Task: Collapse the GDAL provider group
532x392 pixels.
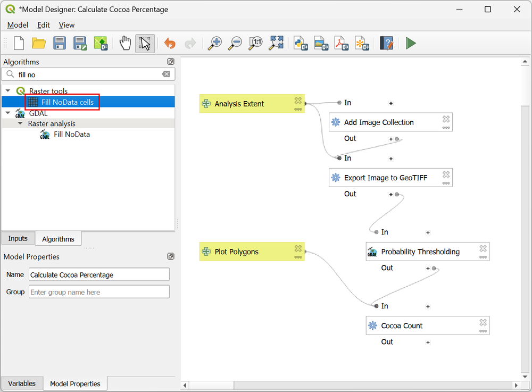Action: click(8, 113)
